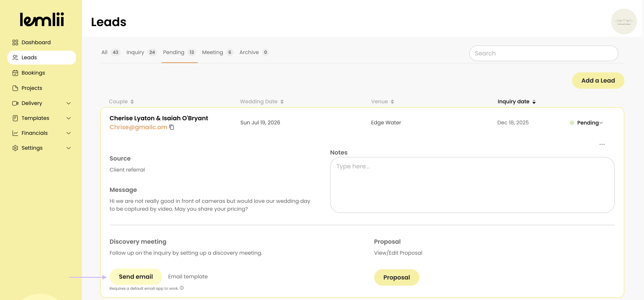Click the copy email address icon
Viewport: 644px width, 300px height.
[x=171, y=127]
